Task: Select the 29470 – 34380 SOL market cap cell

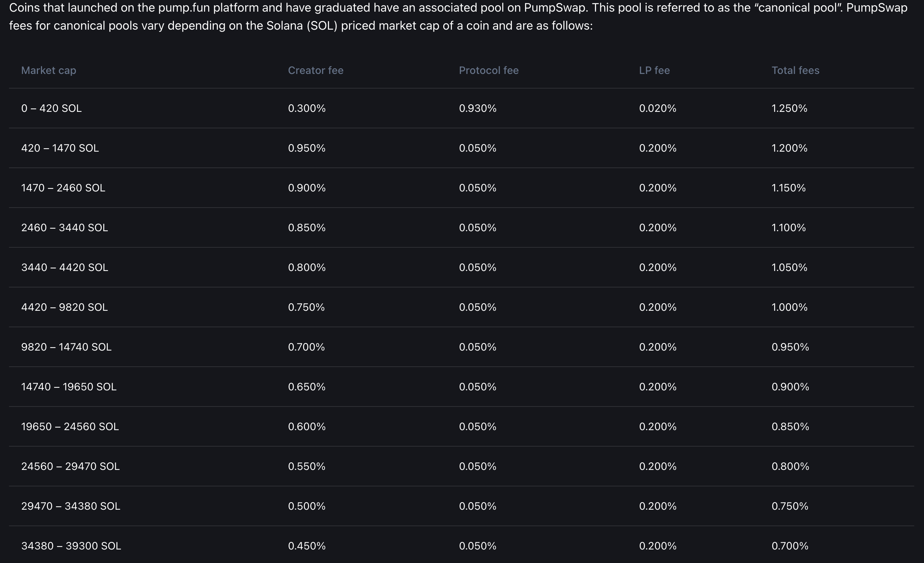Action: (x=71, y=506)
